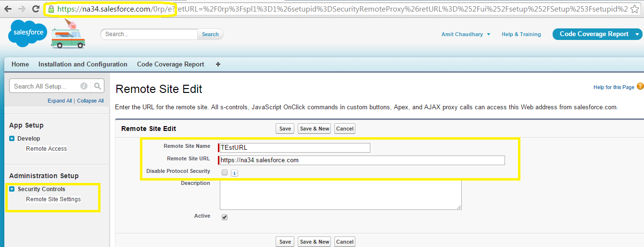
Task: Open the Home tab
Action: coord(20,64)
